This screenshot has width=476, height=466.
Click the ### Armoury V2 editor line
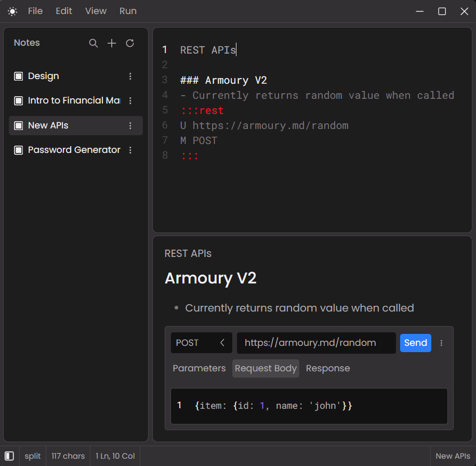tap(223, 80)
